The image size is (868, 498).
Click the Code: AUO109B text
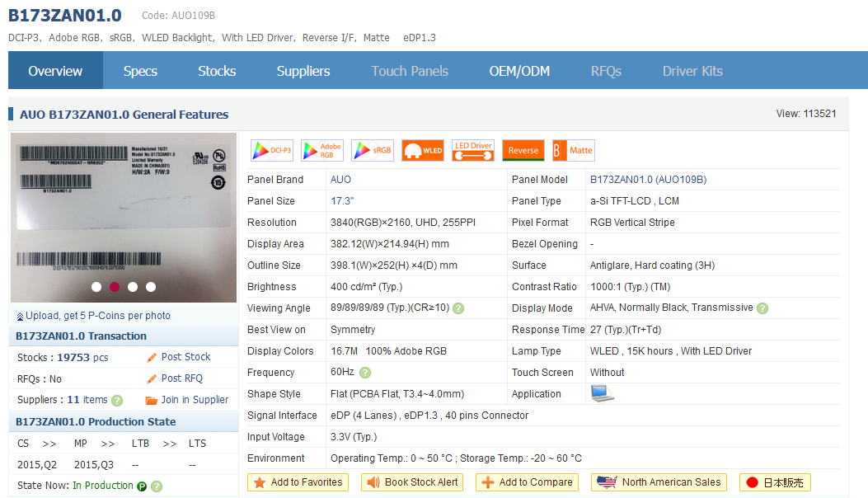click(178, 16)
